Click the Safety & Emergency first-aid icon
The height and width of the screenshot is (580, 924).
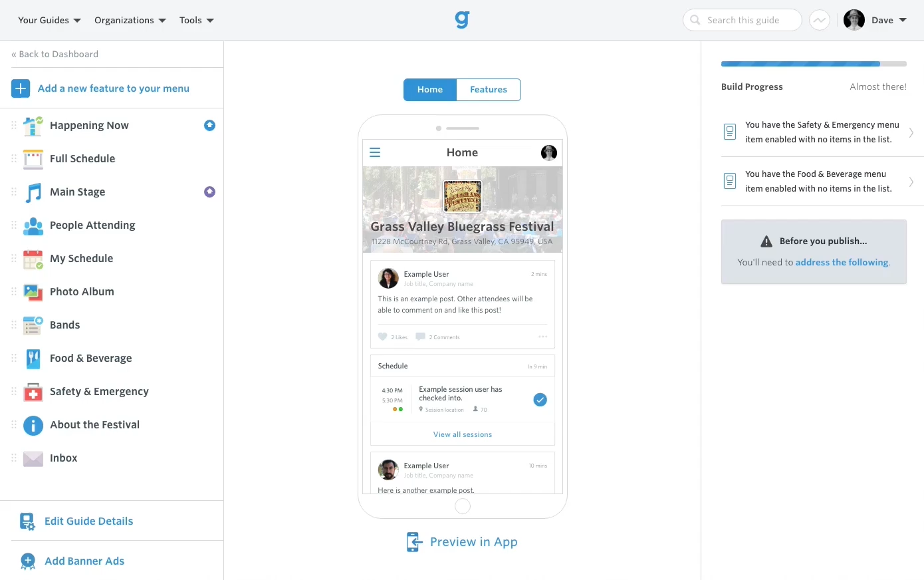[33, 392]
